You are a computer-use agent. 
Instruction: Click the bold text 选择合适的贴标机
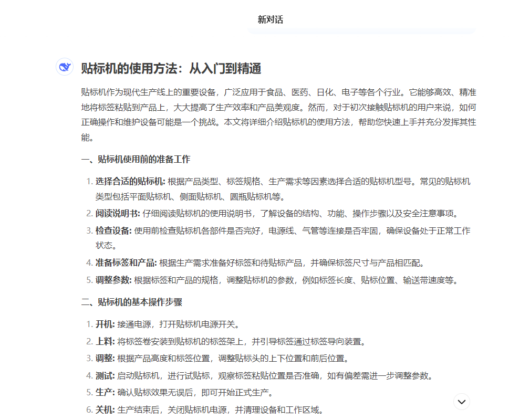point(130,181)
